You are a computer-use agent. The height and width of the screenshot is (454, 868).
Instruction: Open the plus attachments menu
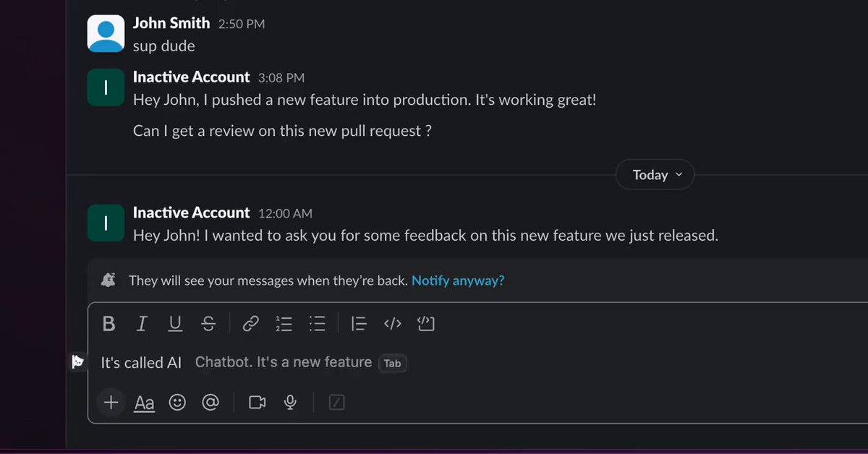[x=111, y=403]
